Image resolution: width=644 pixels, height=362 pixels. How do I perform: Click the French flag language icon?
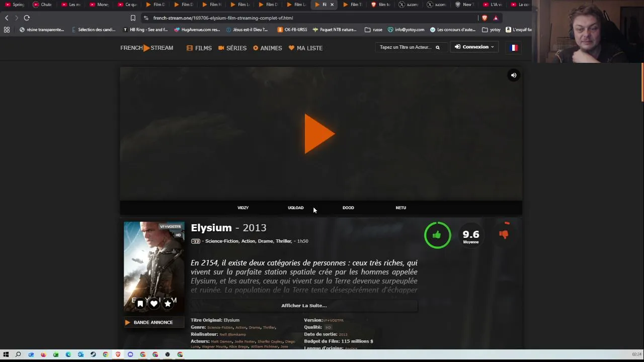coord(514,48)
